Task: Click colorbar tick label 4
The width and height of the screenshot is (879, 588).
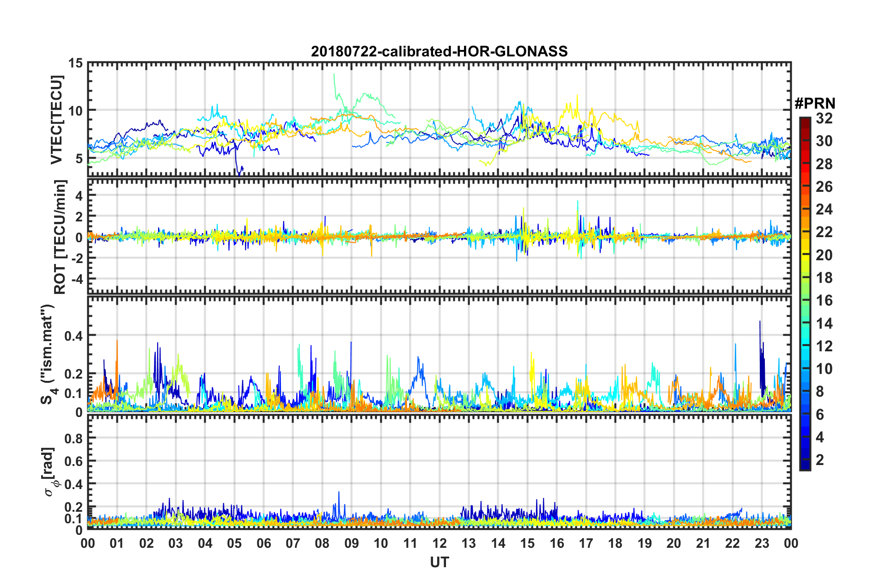Action: tap(820, 437)
